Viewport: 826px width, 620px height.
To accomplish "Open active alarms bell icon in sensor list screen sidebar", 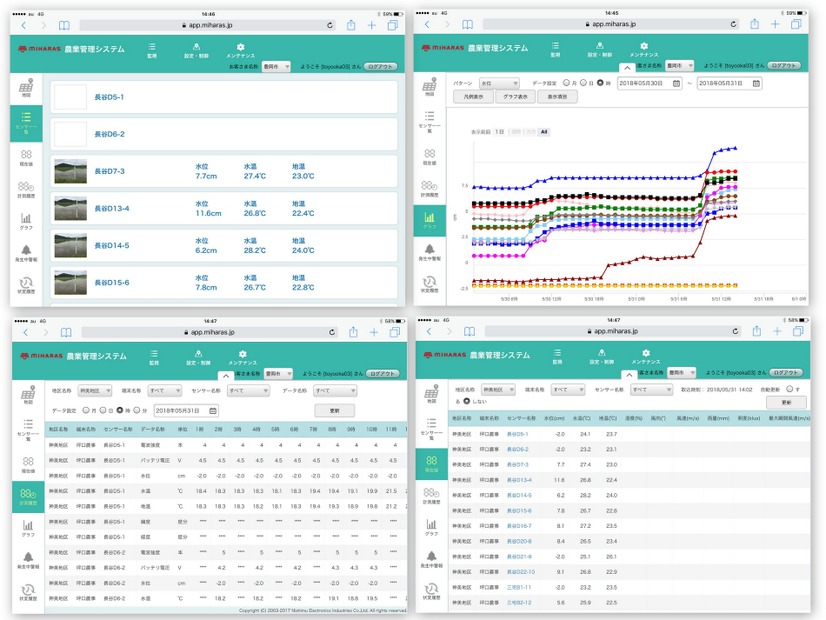I will (x=26, y=253).
